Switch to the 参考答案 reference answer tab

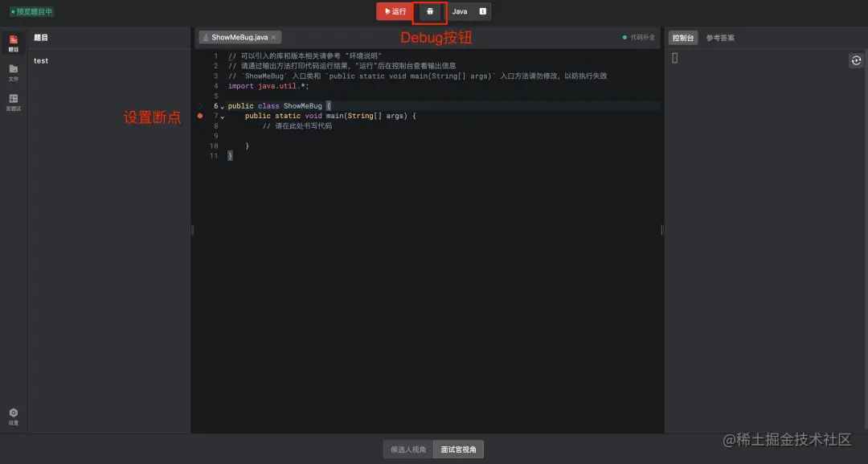(x=720, y=38)
